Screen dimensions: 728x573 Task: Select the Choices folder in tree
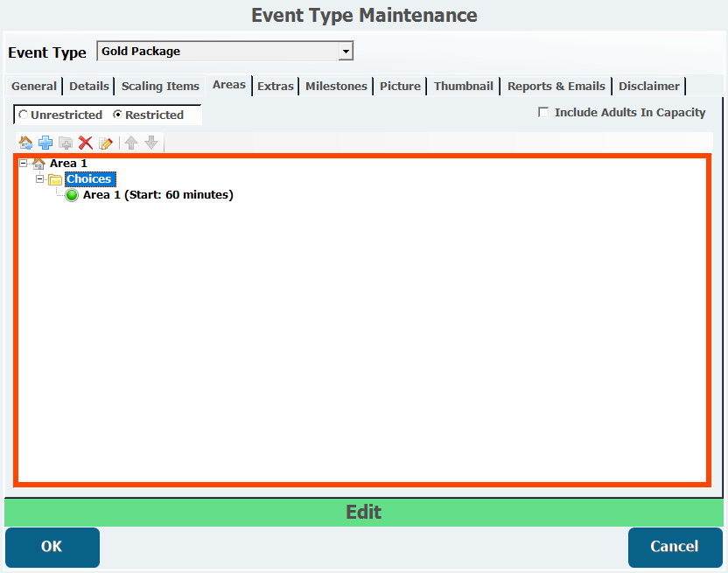pos(89,179)
